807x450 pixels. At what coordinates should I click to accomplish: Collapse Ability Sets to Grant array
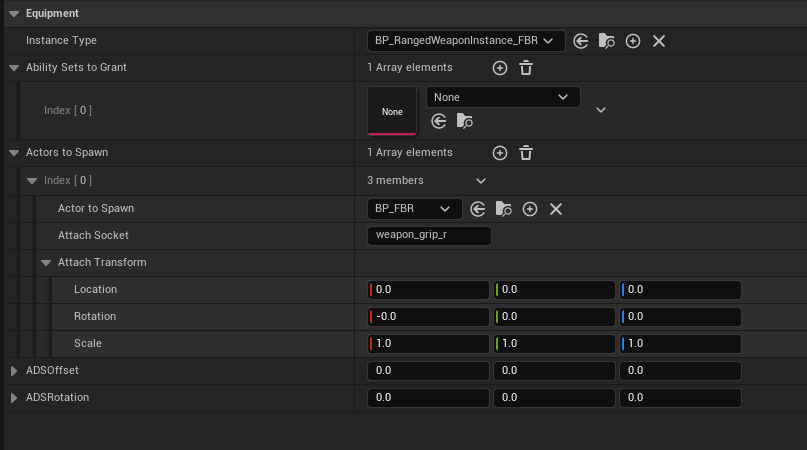14,68
